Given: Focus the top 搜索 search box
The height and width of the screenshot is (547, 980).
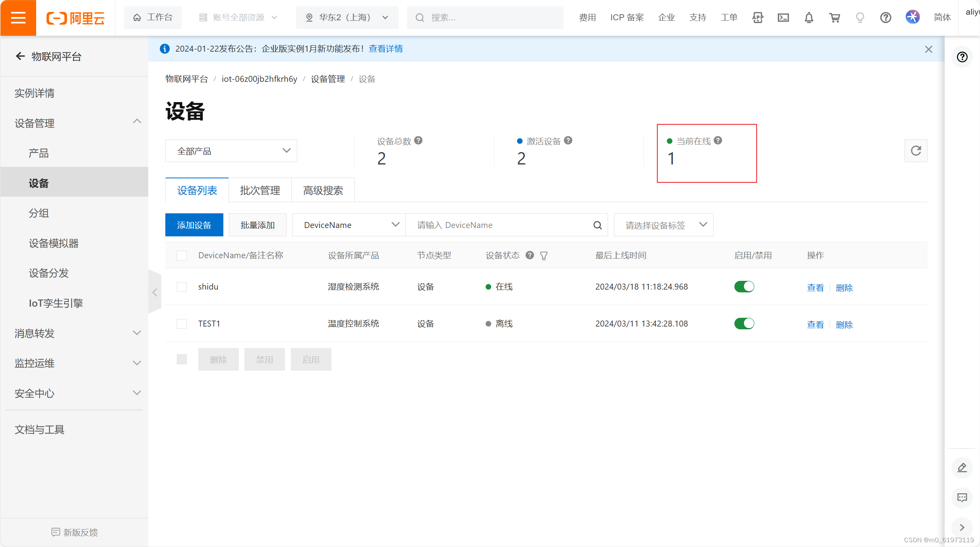Looking at the screenshot, I should [485, 17].
